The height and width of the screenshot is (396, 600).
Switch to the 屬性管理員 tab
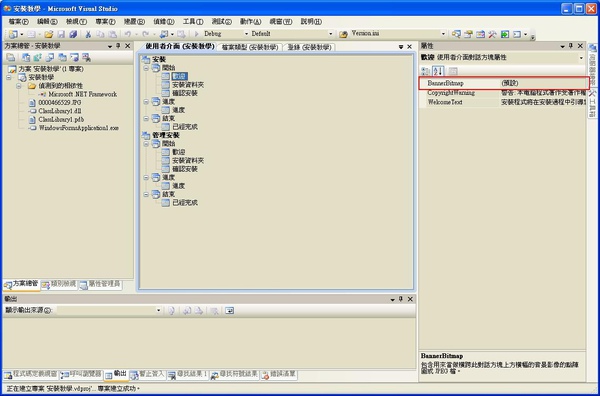pos(100,285)
